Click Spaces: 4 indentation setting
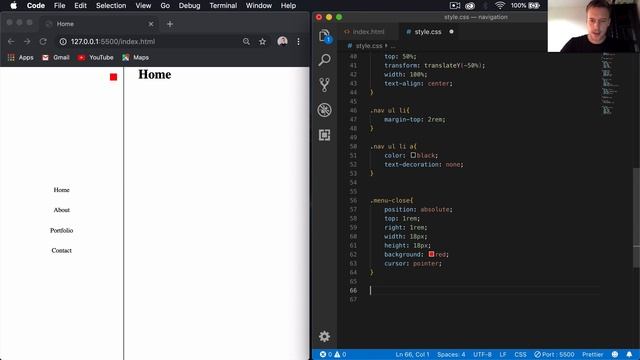Image resolution: width=640 pixels, height=360 pixels. pyautogui.click(x=451, y=354)
